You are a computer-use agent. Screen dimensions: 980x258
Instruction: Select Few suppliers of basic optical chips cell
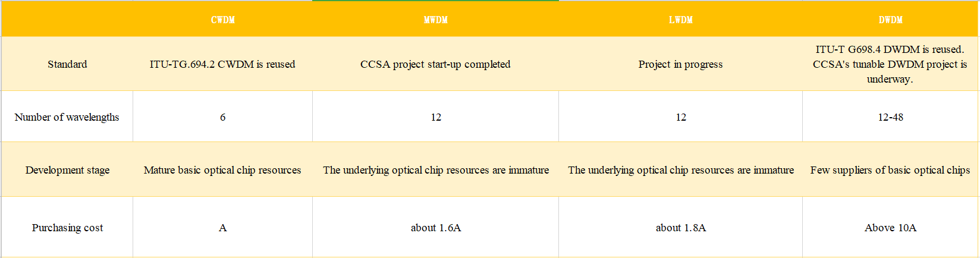890,170
